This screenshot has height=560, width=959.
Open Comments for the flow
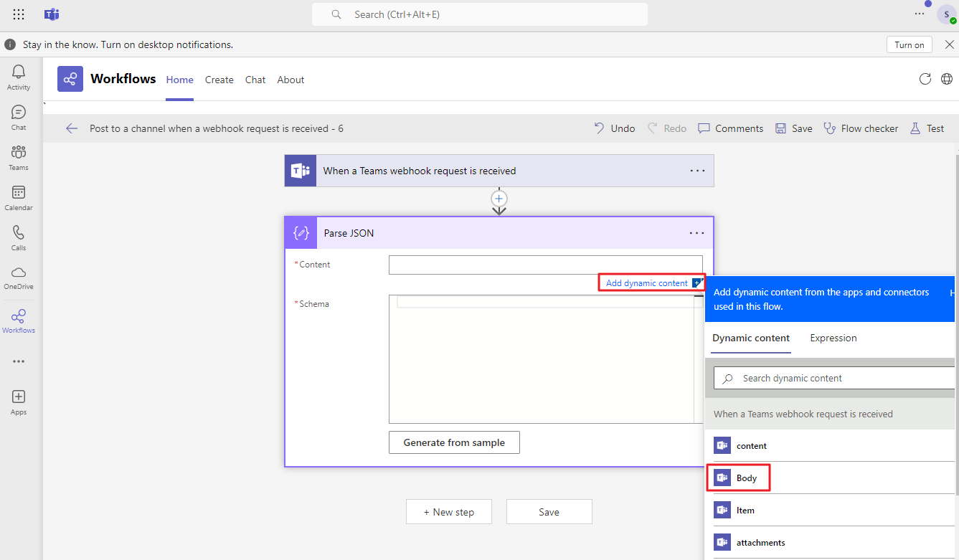coord(730,128)
